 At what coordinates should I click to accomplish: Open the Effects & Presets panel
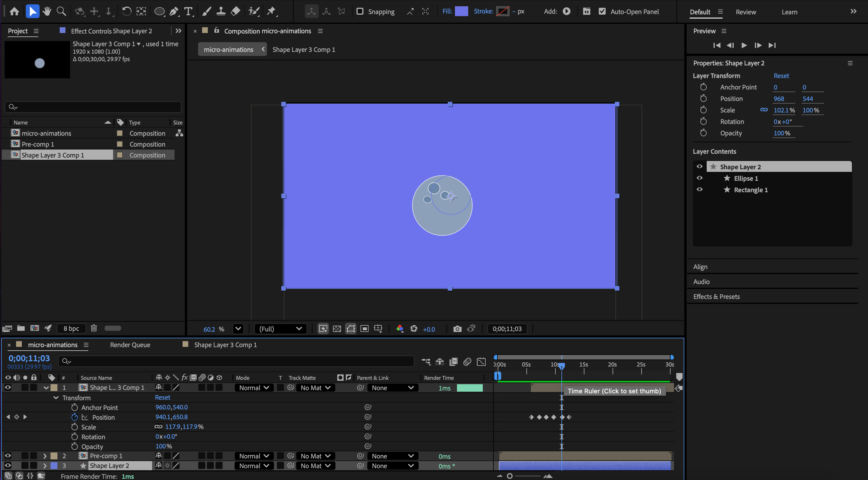(716, 296)
